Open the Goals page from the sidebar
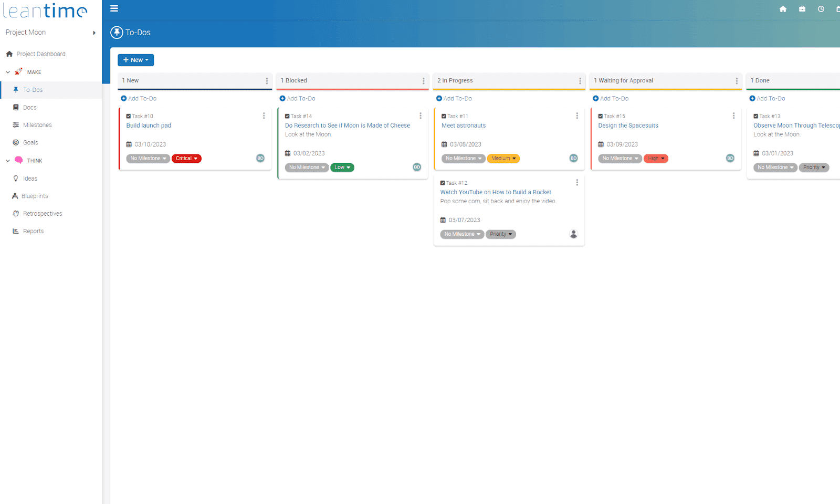Viewport: 840px width, 504px height. [x=30, y=142]
